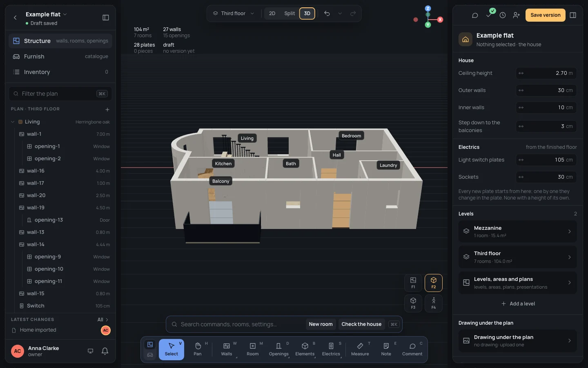588x368 pixels.
Task: Expand the Mezzanine level entry
Action: [518, 231]
